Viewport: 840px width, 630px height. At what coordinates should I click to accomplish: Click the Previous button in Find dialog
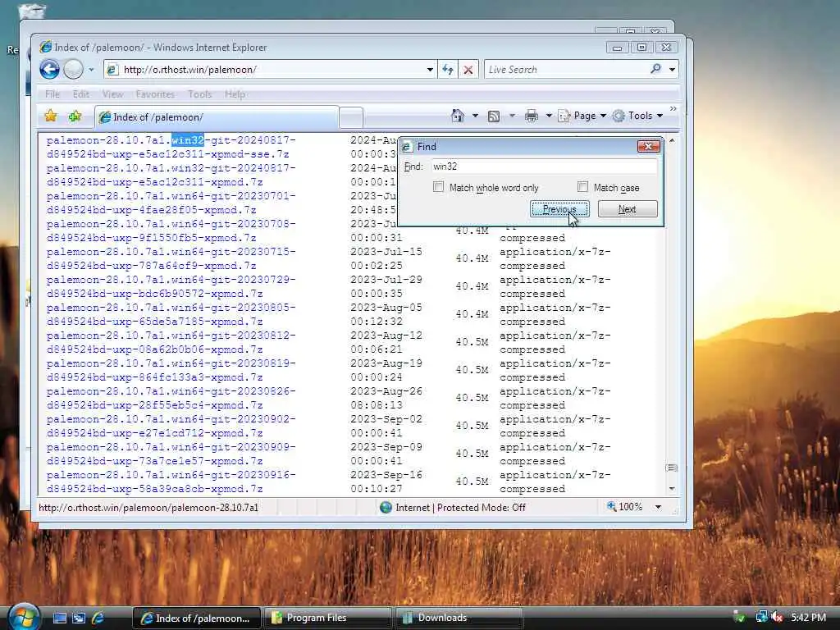(559, 209)
